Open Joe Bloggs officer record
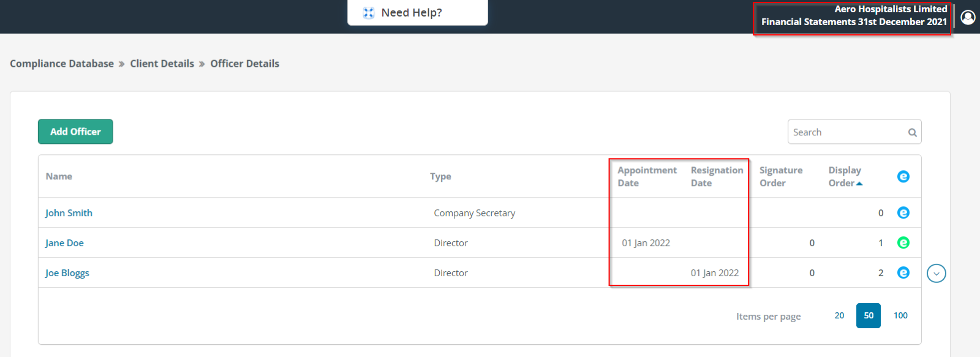Image resolution: width=980 pixels, height=357 pixels. (x=67, y=273)
